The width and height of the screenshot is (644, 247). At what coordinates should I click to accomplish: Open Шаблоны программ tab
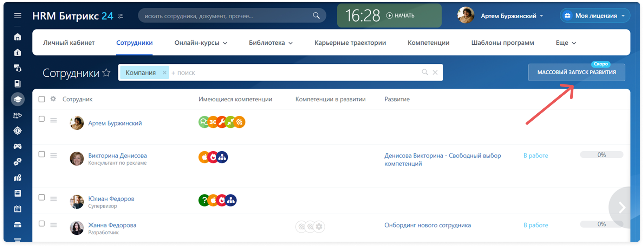tap(502, 43)
